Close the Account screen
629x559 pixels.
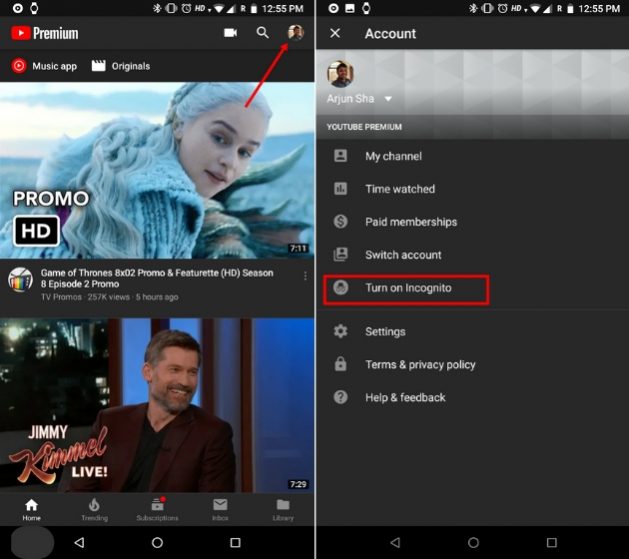click(x=335, y=33)
